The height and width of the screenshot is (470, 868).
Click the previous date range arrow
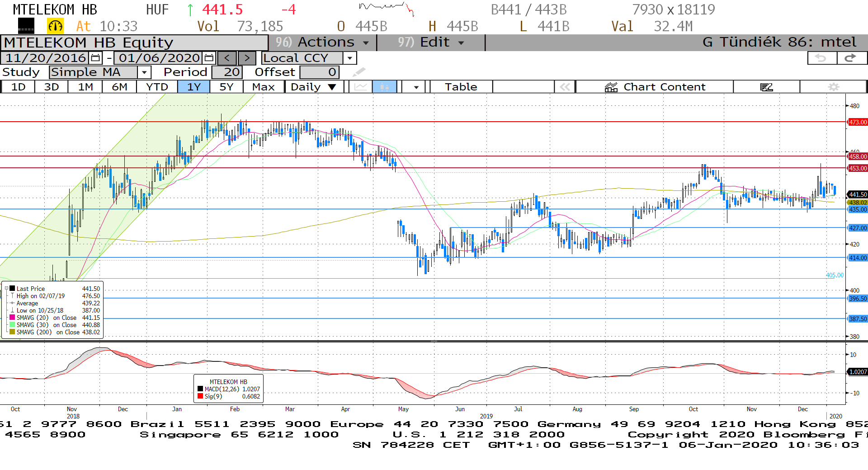pyautogui.click(x=227, y=58)
